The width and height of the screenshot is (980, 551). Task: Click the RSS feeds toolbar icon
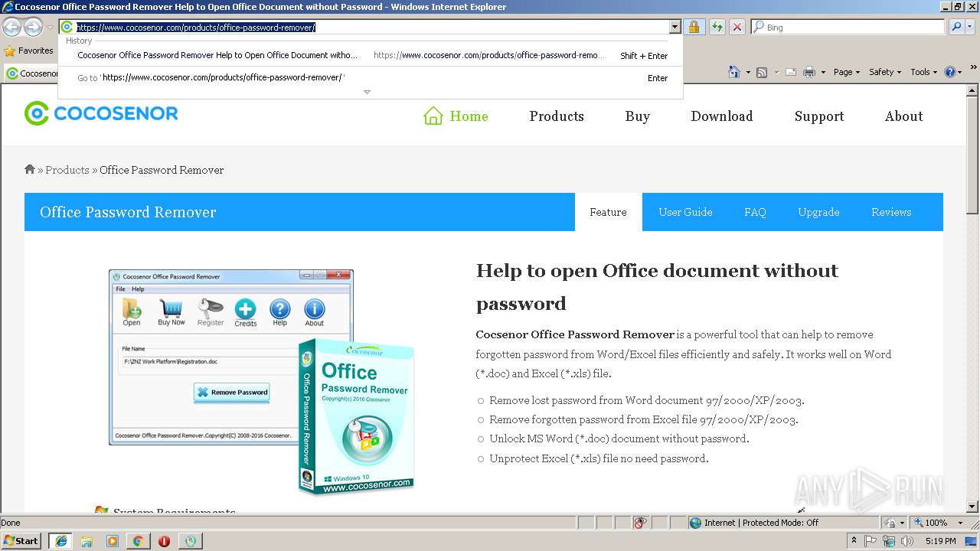(762, 72)
